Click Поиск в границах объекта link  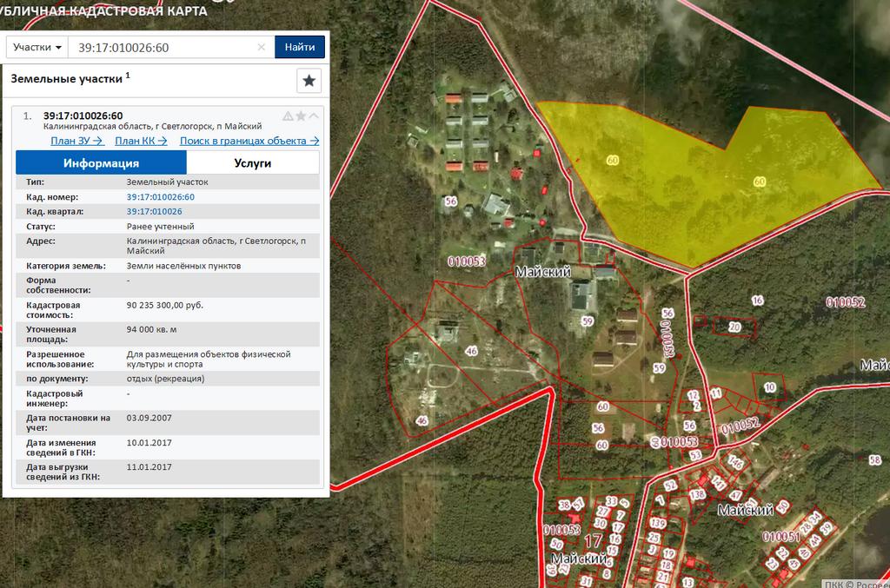249,141
